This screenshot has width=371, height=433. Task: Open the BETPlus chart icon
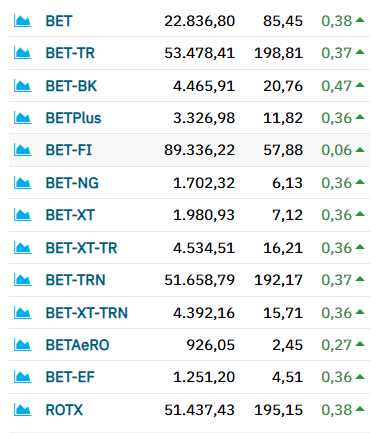coord(22,118)
